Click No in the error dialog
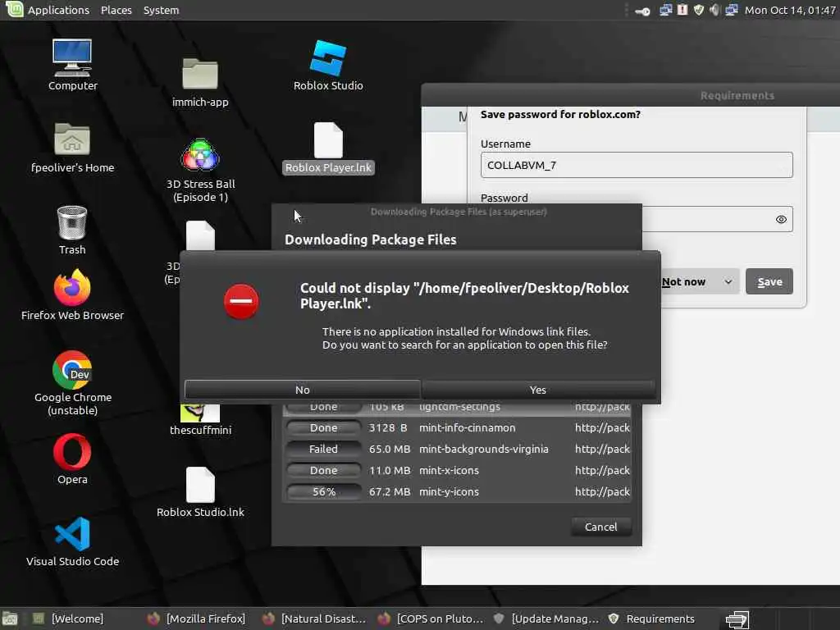This screenshot has width=840, height=630. (x=302, y=390)
